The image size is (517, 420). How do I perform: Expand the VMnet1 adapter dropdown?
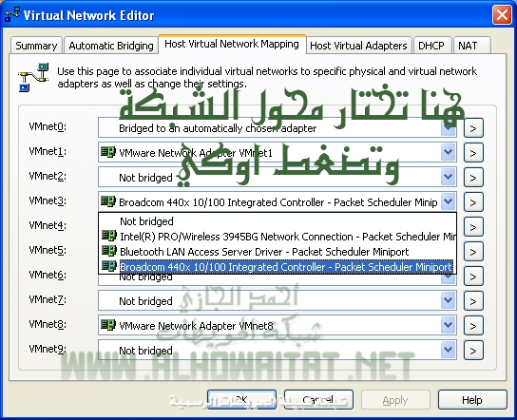click(448, 152)
